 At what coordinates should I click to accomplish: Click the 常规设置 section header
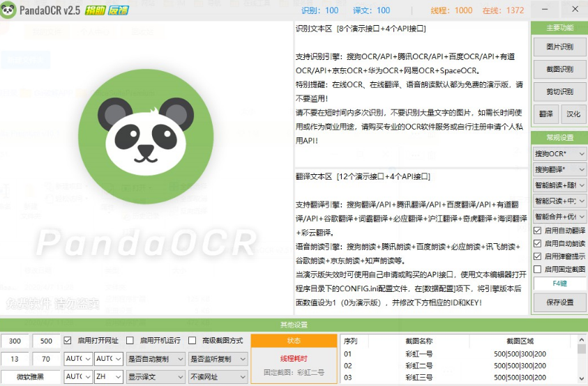(x=559, y=137)
